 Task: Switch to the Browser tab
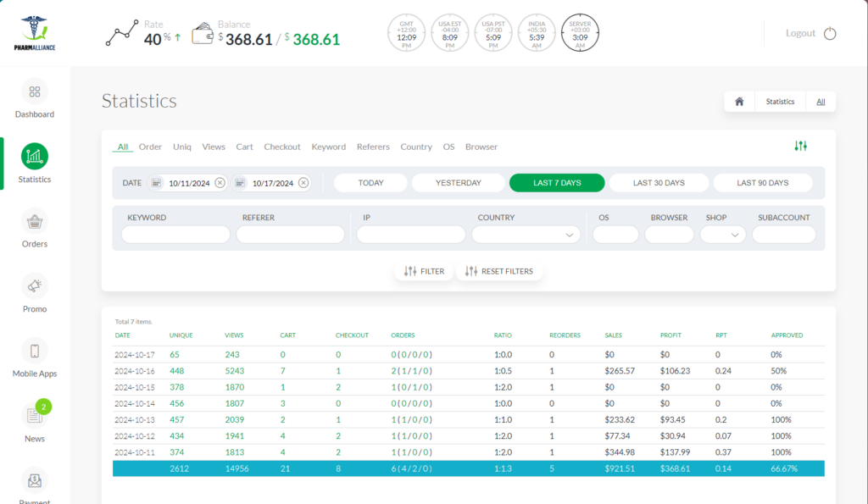[481, 147]
